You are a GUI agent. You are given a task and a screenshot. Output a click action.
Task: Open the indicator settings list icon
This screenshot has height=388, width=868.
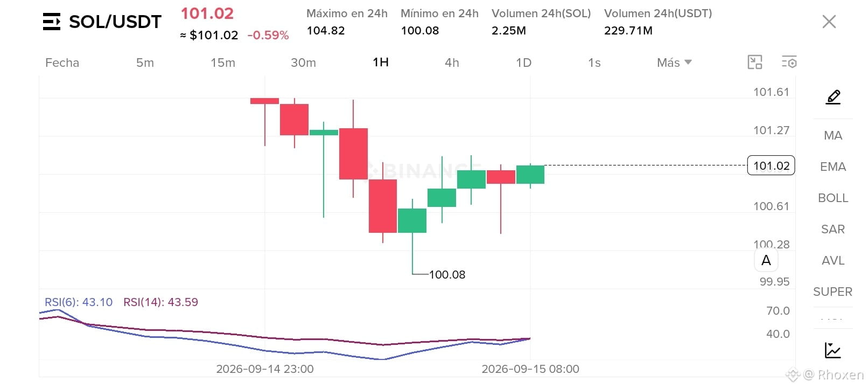click(789, 63)
